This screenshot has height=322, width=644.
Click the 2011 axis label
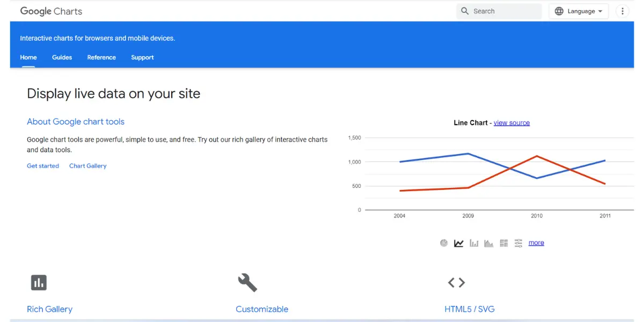pos(605,216)
